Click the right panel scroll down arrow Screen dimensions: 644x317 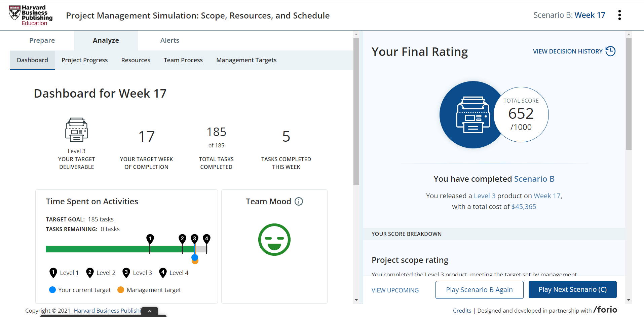pos(629,300)
